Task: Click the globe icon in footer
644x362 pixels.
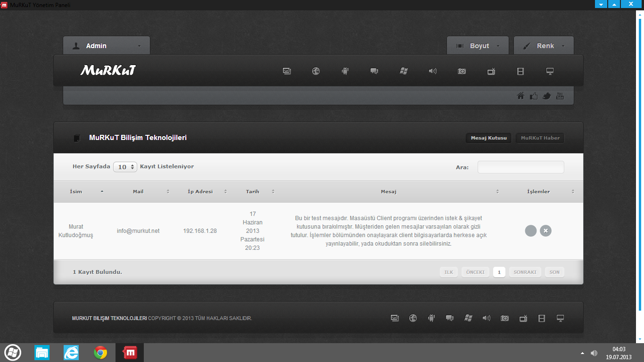Action: 413,318
